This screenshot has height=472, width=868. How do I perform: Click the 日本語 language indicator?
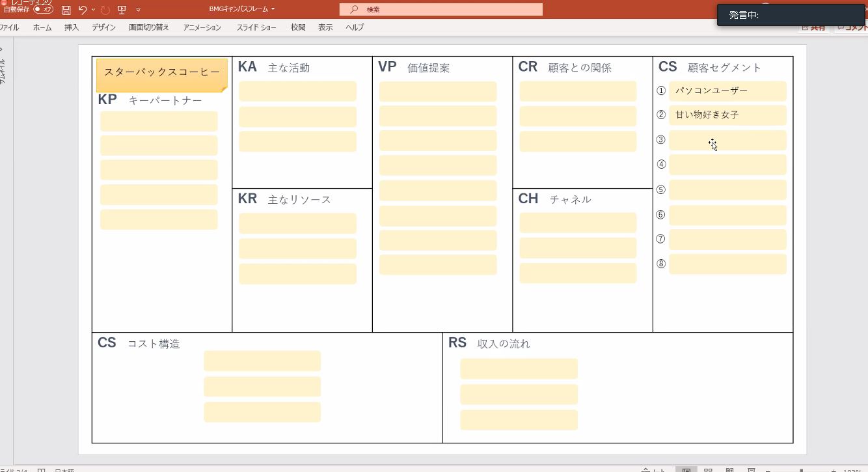pos(64,470)
